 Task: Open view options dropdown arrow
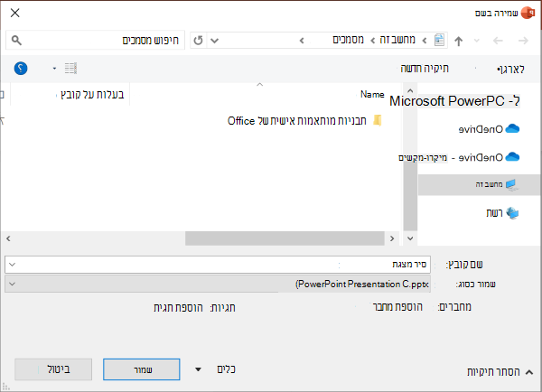point(54,69)
